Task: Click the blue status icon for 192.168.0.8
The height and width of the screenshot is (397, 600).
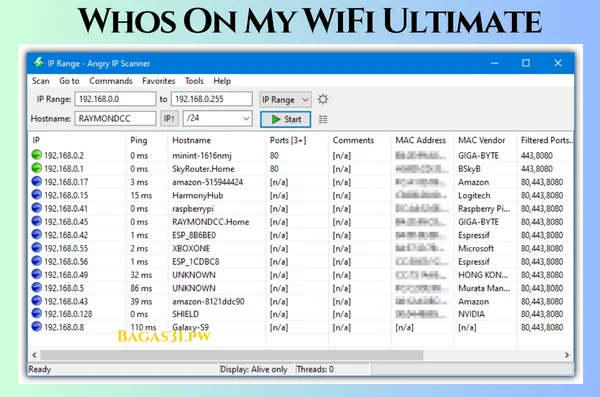Action: click(36, 327)
